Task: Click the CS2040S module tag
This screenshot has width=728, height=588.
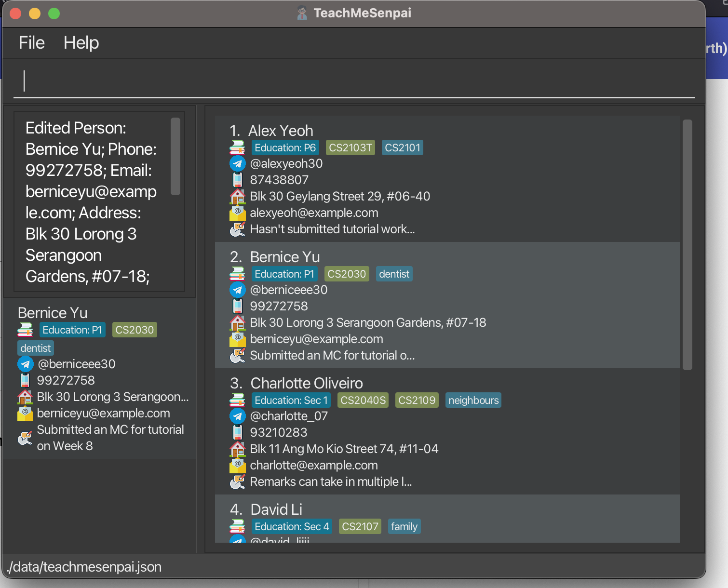Action: pos(363,400)
